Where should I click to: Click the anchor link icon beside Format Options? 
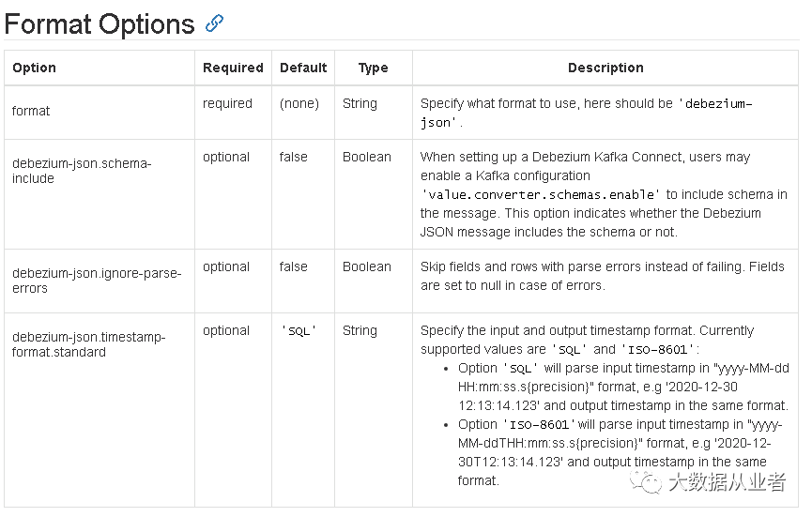coord(214,23)
